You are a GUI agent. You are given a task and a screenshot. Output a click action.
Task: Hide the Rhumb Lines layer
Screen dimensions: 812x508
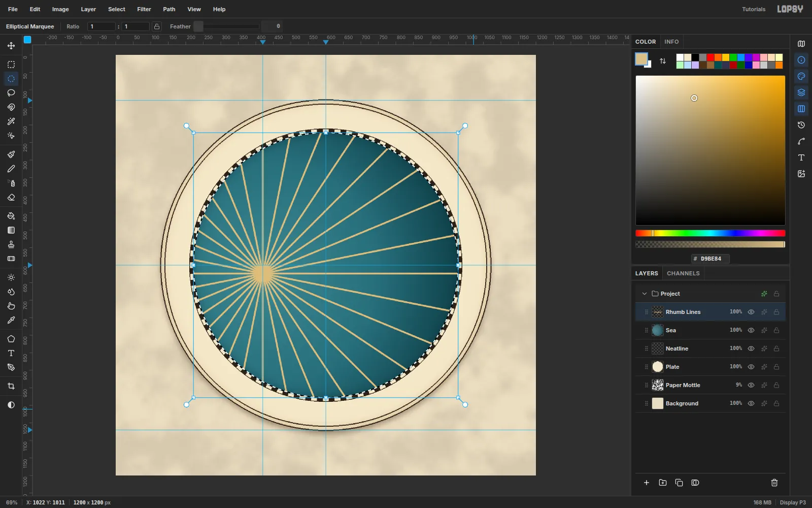(751, 312)
